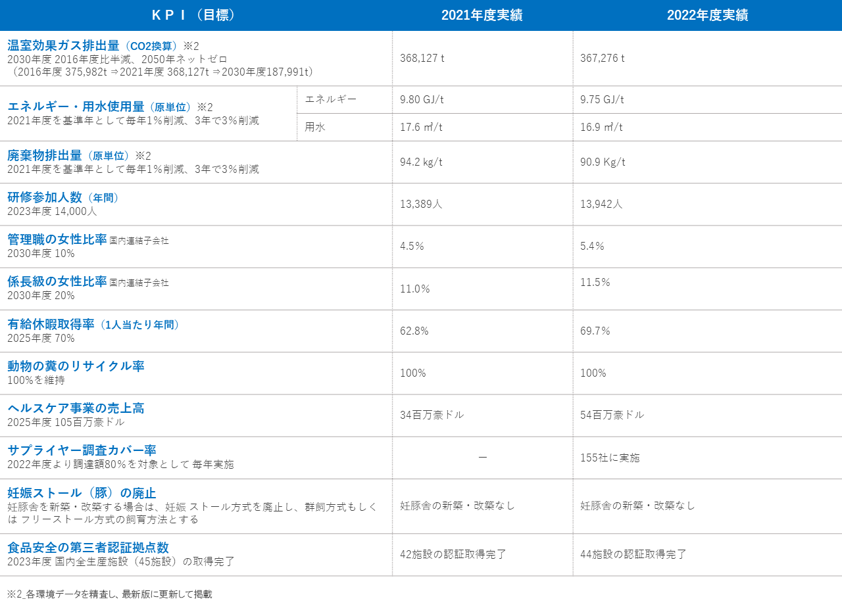Click the value '13,942人'
Screen dimensions: 842x616
601,204
